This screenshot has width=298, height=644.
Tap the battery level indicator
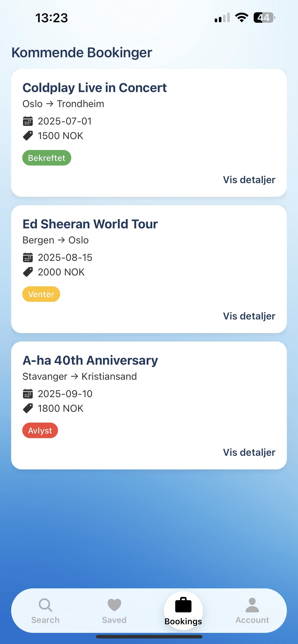(x=263, y=17)
